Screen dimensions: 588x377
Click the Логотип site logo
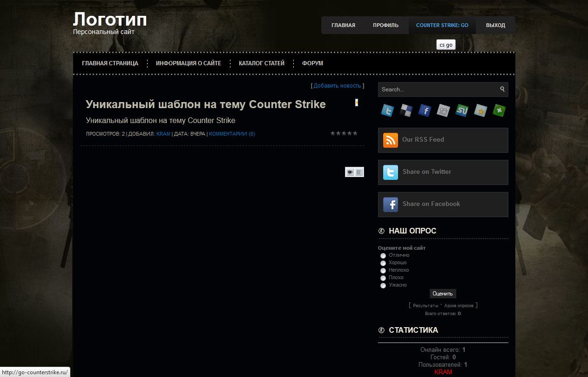[x=110, y=20]
